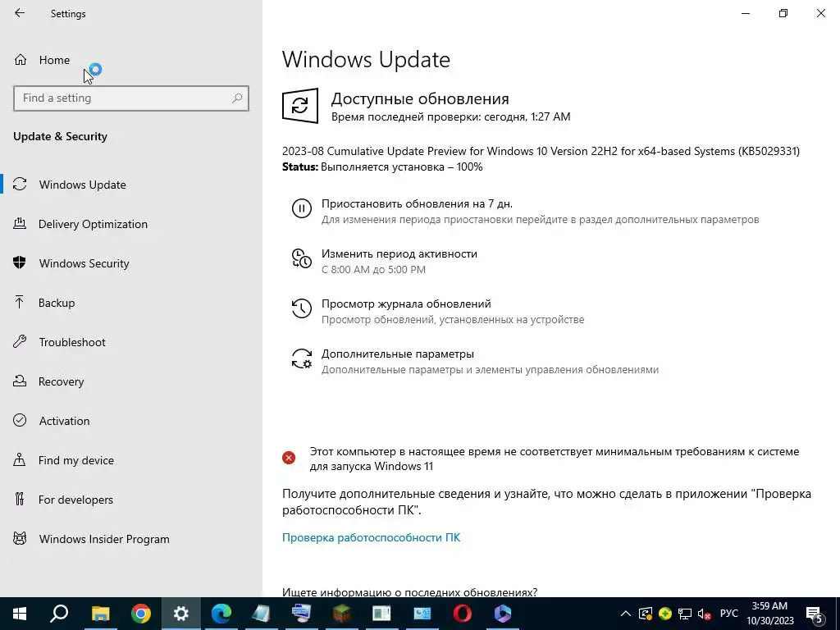The image size is (840, 630).
Task: Click the Find a setting search box
Action: 131,98
